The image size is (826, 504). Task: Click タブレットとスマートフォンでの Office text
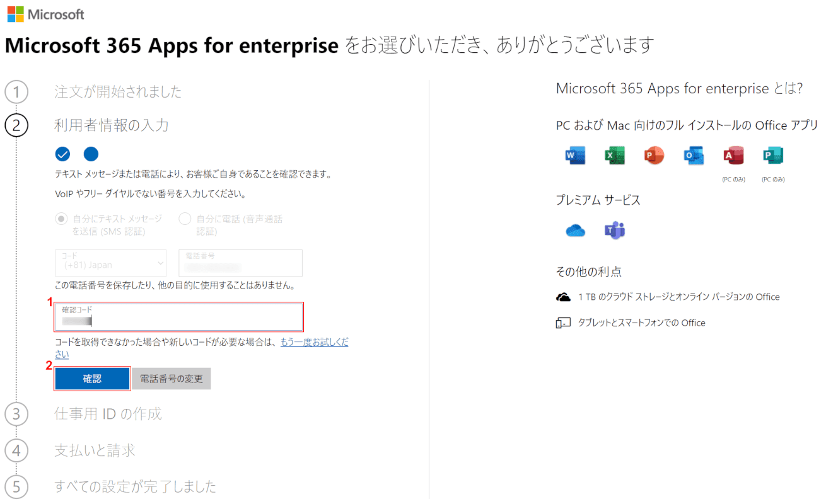coord(641,323)
